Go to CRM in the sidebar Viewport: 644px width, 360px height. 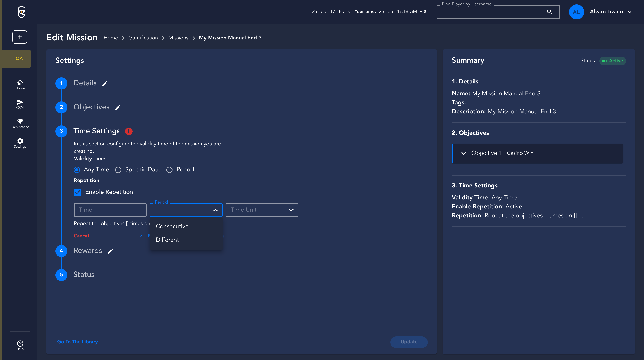20,104
